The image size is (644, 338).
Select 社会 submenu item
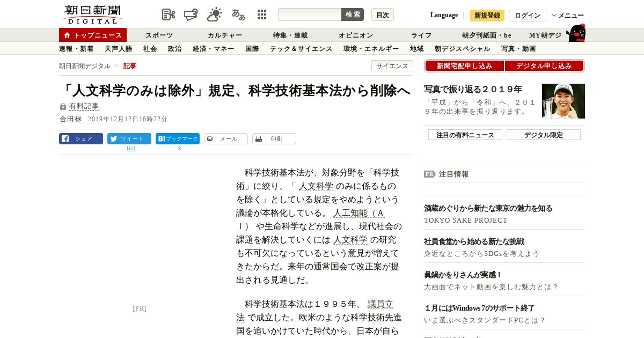coord(150,49)
